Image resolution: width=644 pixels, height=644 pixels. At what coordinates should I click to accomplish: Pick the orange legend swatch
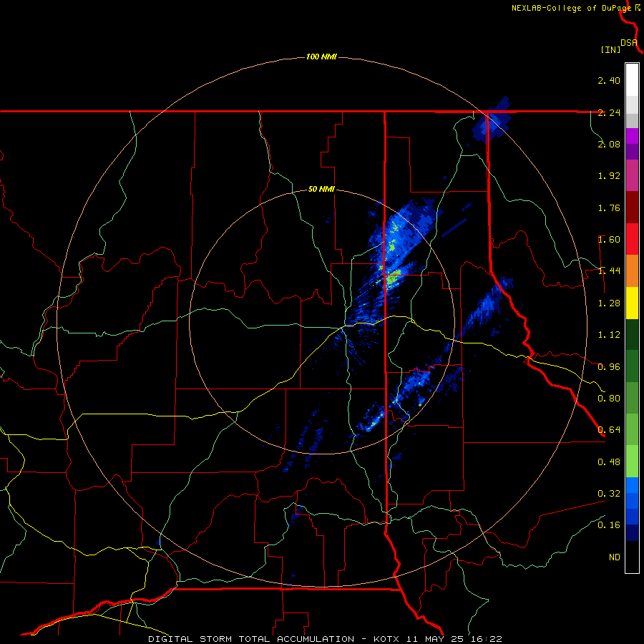[632, 271]
